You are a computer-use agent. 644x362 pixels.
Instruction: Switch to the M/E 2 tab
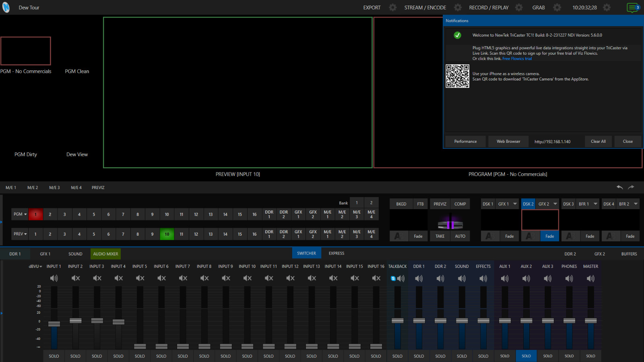[x=33, y=188]
